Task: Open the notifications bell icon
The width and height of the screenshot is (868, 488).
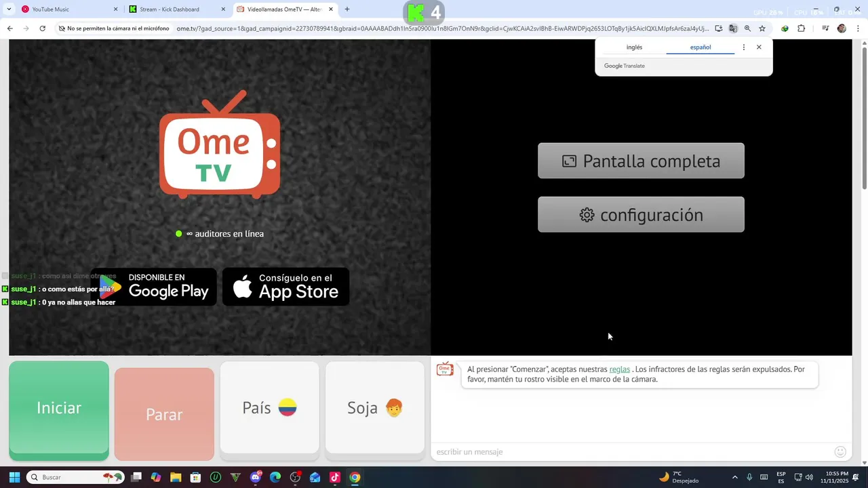Action: coord(856,477)
